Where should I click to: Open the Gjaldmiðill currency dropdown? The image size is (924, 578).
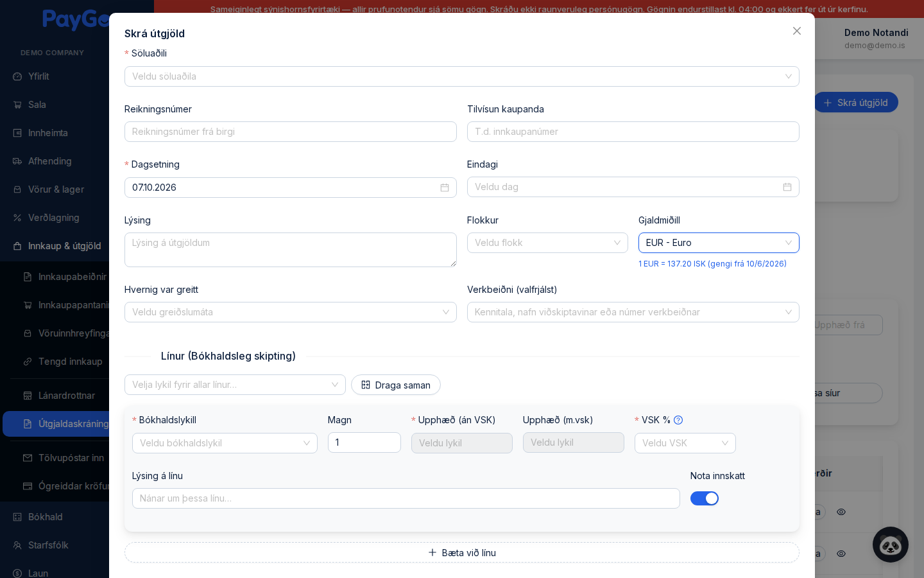(719, 243)
